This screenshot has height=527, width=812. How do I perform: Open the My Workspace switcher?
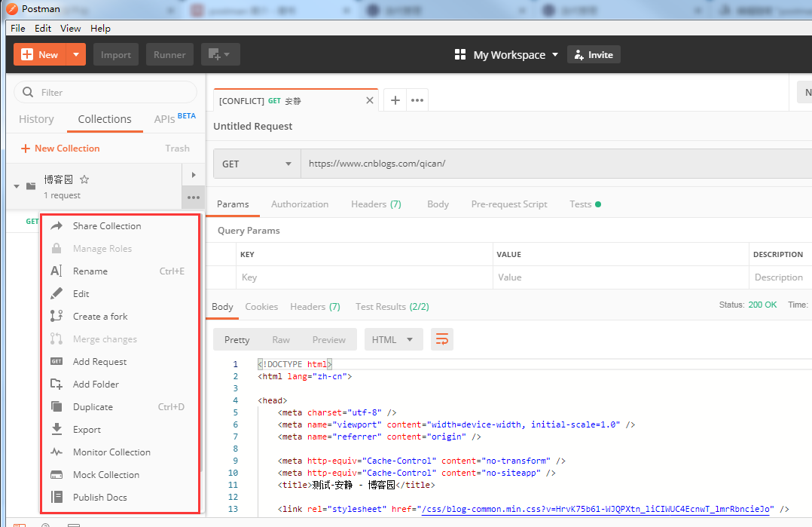pyautogui.click(x=506, y=54)
